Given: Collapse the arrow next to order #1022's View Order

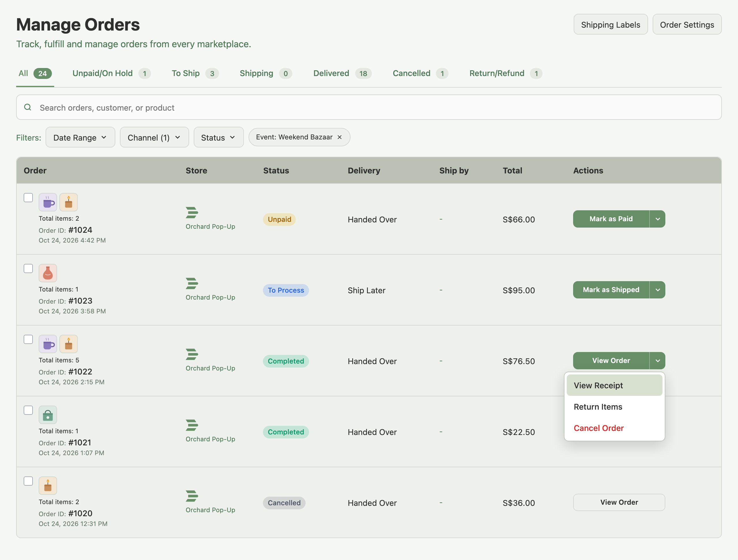Looking at the screenshot, I should point(658,361).
